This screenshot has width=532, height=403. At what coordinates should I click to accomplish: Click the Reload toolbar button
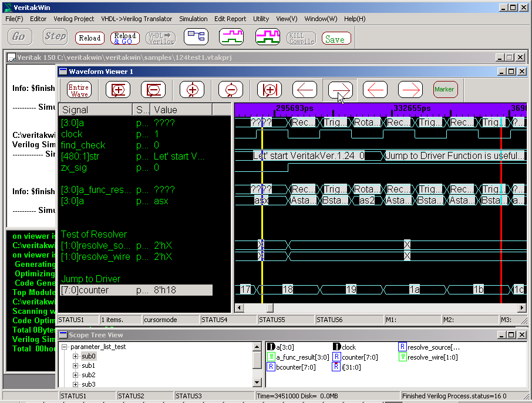pos(90,38)
